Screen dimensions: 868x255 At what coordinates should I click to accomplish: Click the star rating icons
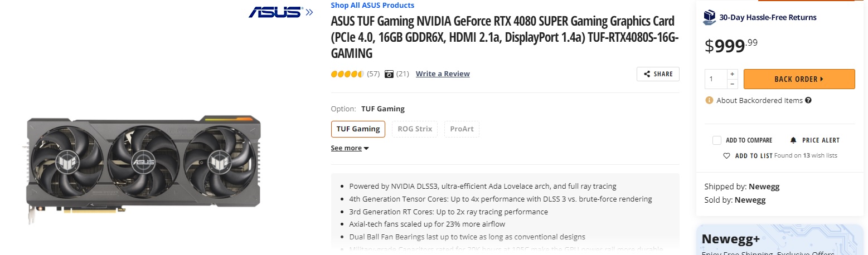[347, 74]
